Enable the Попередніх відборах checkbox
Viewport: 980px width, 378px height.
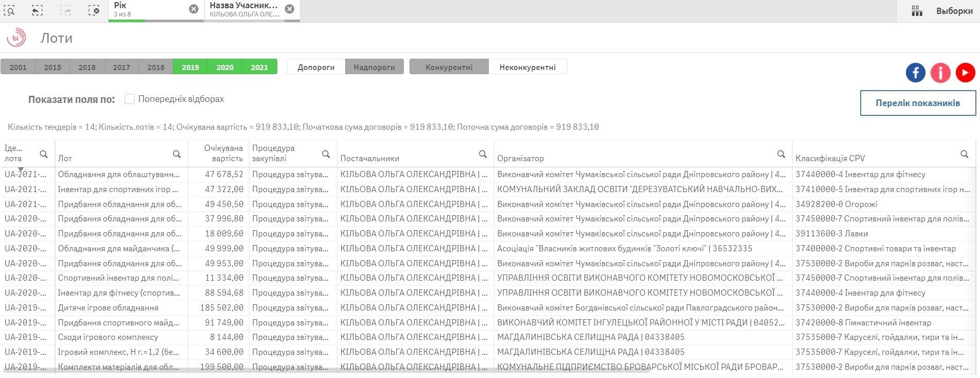[130, 99]
